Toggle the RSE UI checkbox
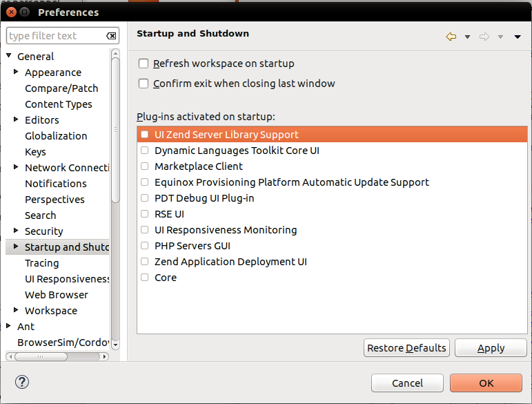The height and width of the screenshot is (404, 532). click(145, 214)
